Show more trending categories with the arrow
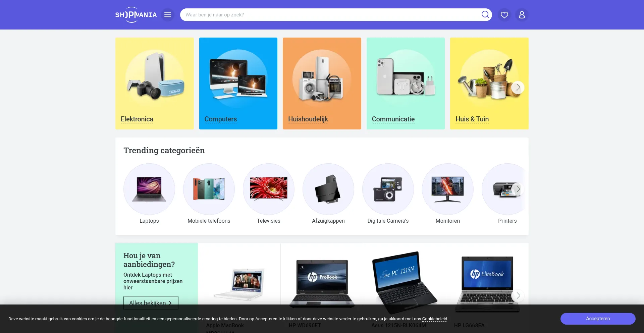The image size is (644, 333). [x=518, y=189]
